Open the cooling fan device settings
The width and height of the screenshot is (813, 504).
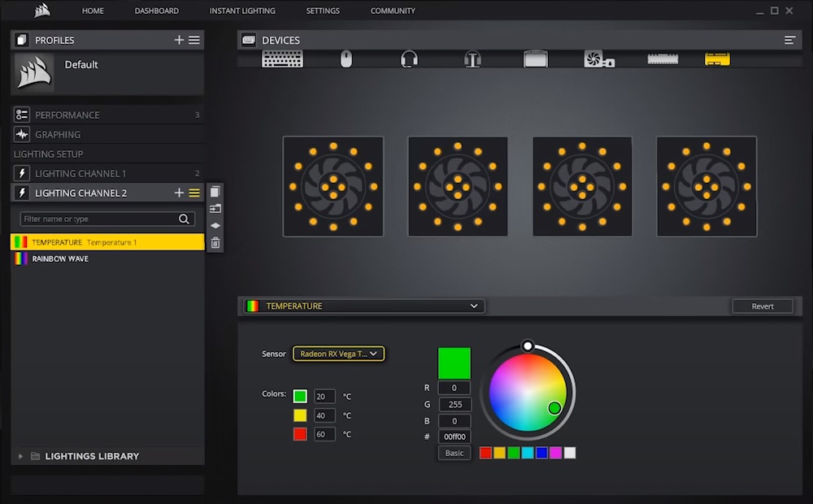[x=599, y=58]
